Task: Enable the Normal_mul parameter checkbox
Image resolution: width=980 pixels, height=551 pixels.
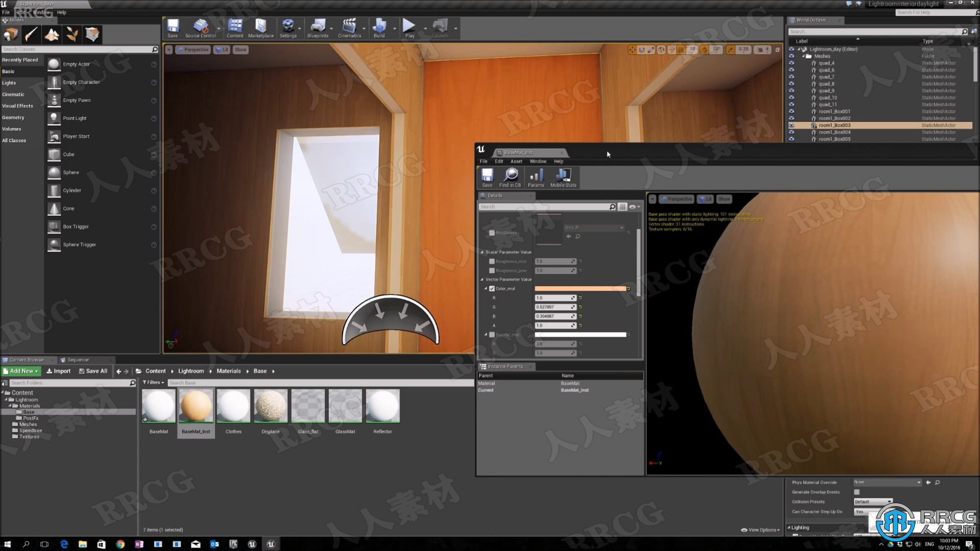Action: 492,335
